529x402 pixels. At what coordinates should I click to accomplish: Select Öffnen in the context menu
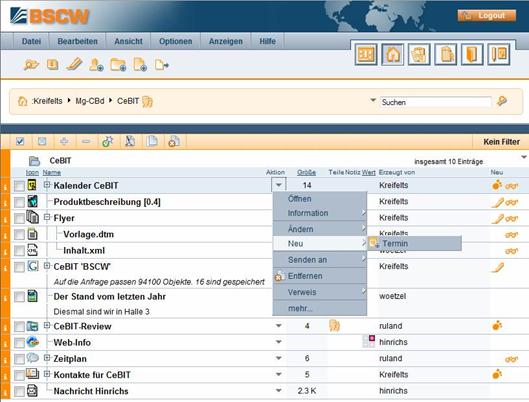[319, 199]
